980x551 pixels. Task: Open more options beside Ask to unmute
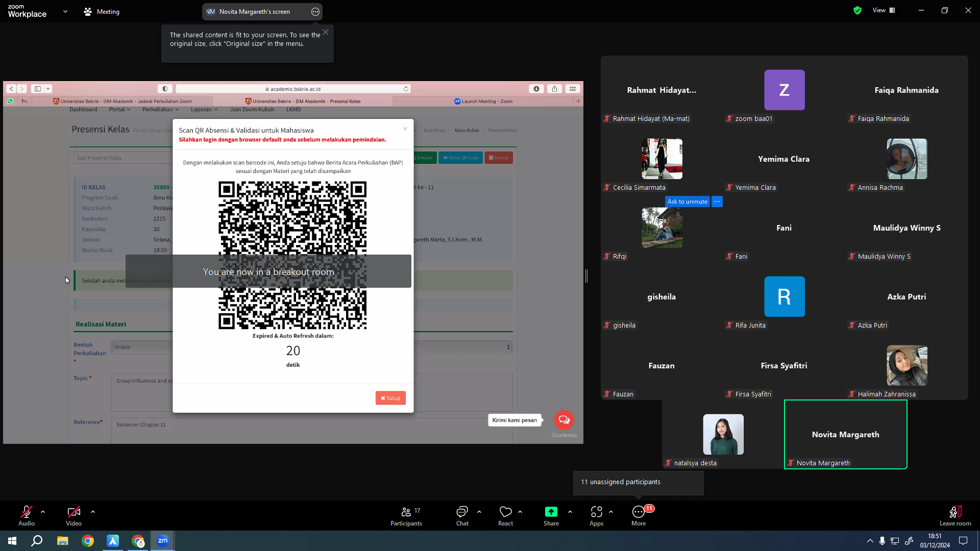point(717,202)
